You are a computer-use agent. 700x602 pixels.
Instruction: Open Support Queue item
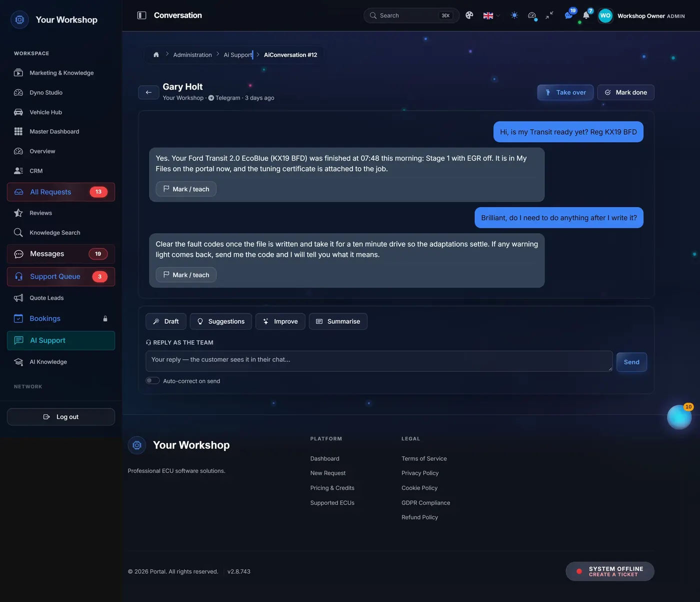click(x=61, y=277)
